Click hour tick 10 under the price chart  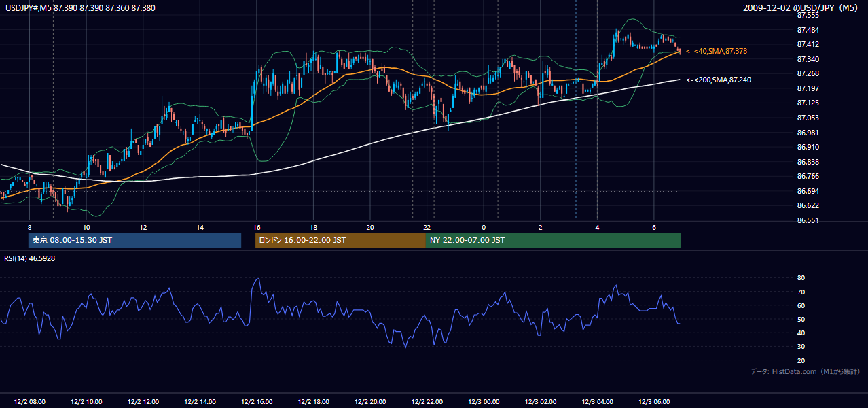click(x=86, y=227)
